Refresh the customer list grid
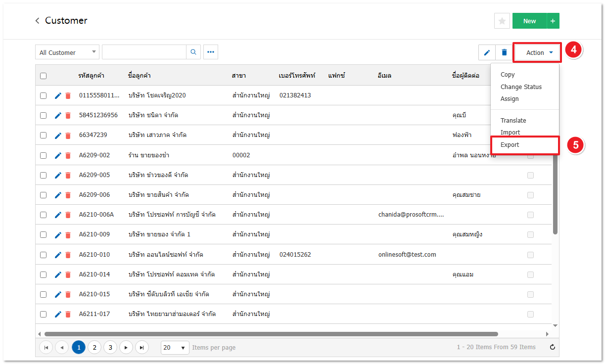This screenshot has height=364, width=605. pyautogui.click(x=553, y=347)
